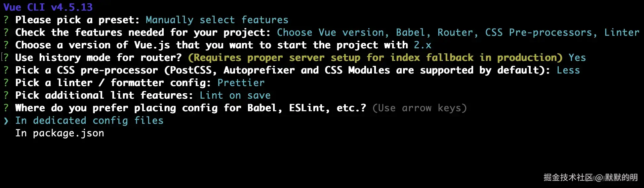Click the question mark before "Pick a linter"
The height and width of the screenshot is (188, 644).
pyautogui.click(x=6, y=83)
